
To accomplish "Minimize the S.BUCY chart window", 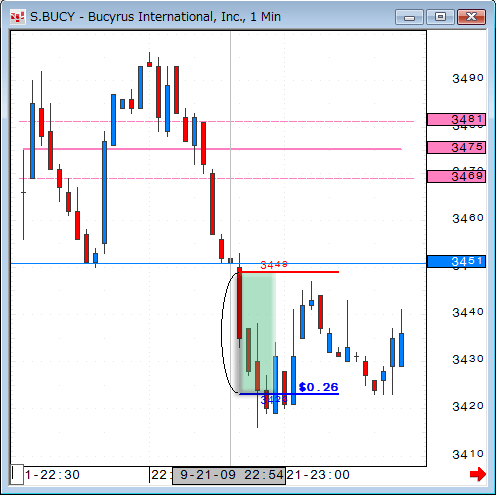I will click(409, 17).
